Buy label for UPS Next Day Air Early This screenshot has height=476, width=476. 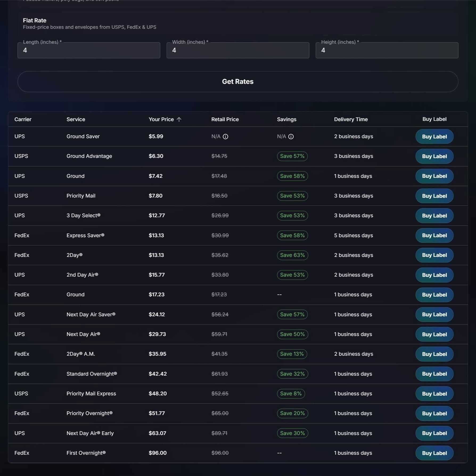tap(434, 433)
